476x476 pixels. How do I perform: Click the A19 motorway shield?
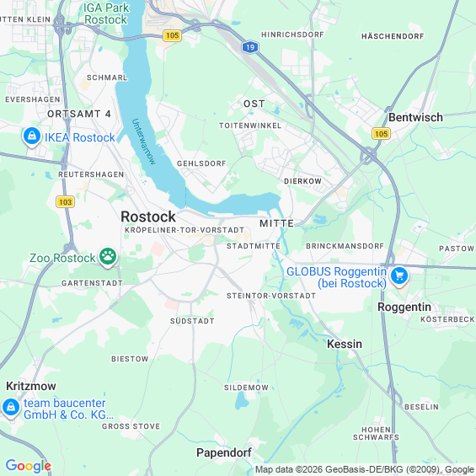250,47
